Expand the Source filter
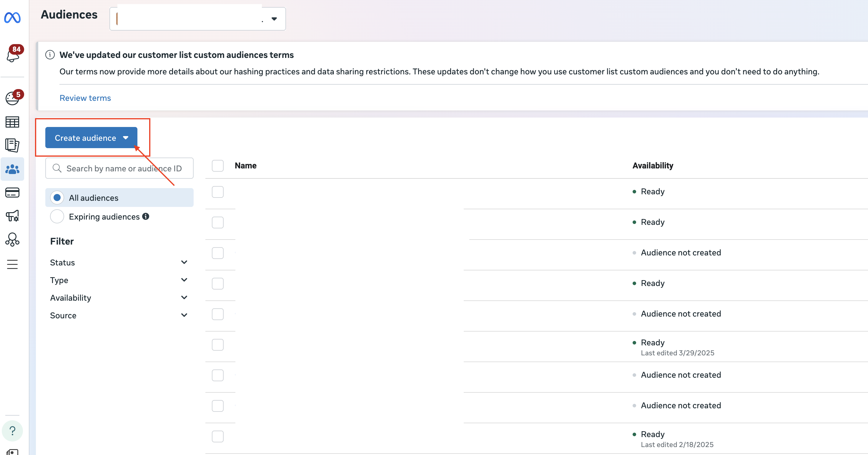868x455 pixels. (x=119, y=315)
